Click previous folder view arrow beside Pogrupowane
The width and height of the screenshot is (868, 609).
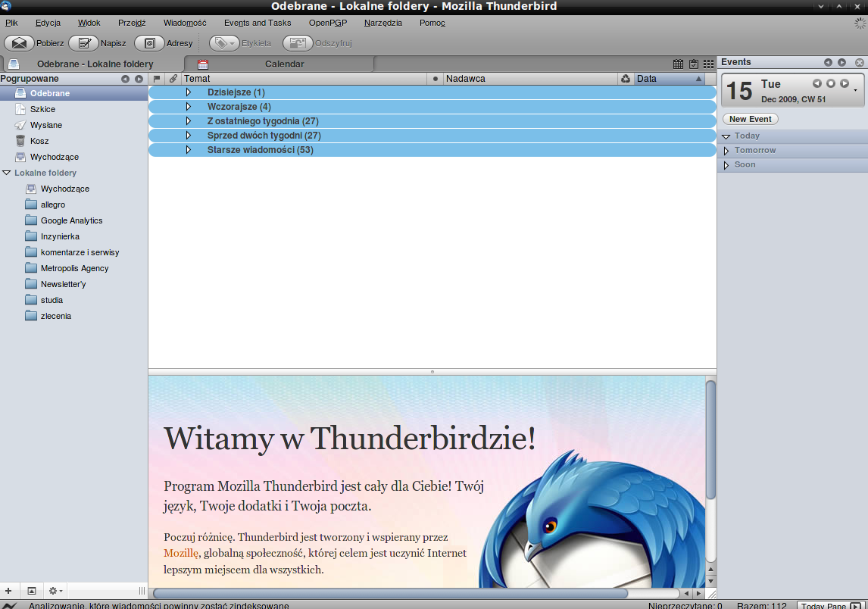coord(125,80)
